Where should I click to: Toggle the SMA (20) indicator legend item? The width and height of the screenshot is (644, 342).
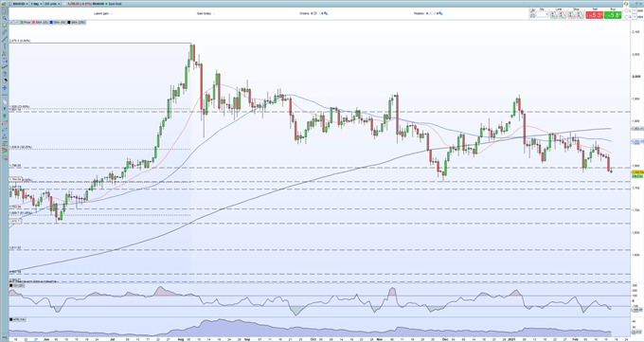[40, 22]
